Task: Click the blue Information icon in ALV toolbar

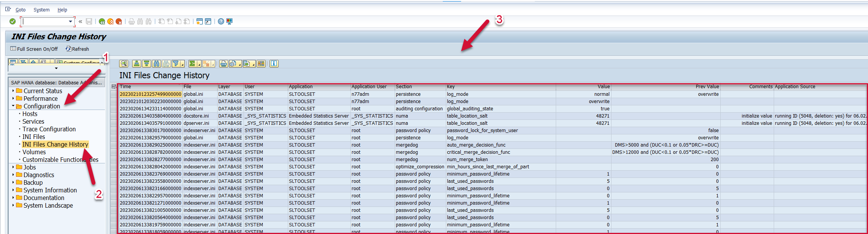Action: click(x=274, y=64)
